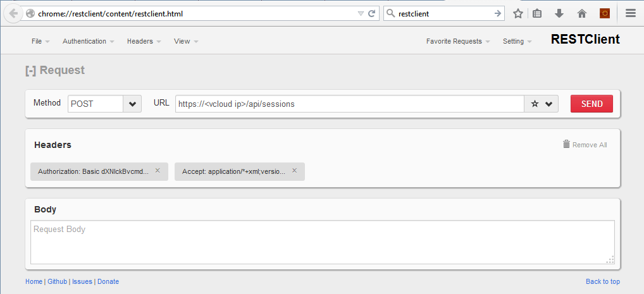Go to the browser Home icon
The image size is (644, 294).
(581, 13)
